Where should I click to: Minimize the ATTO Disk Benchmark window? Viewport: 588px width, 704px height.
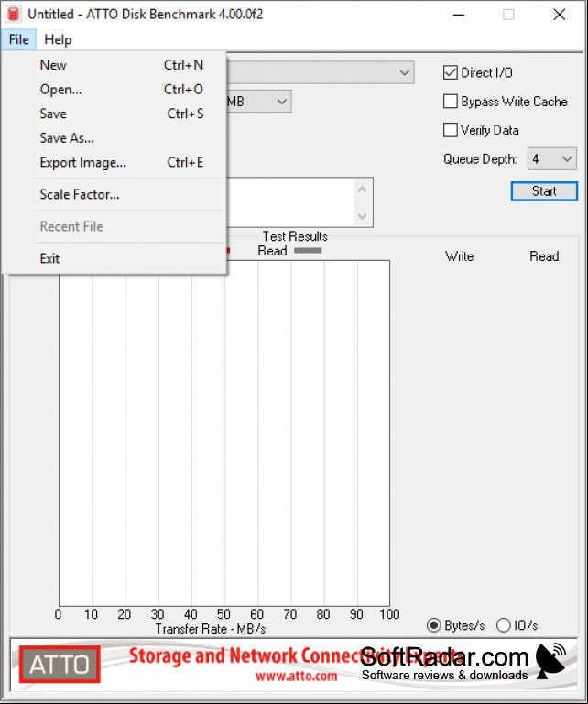click(459, 15)
